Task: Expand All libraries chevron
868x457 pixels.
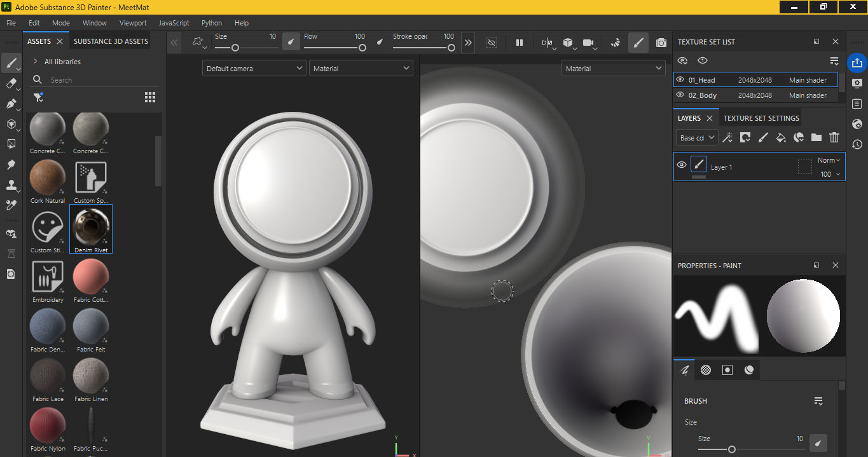Action: pyautogui.click(x=35, y=62)
